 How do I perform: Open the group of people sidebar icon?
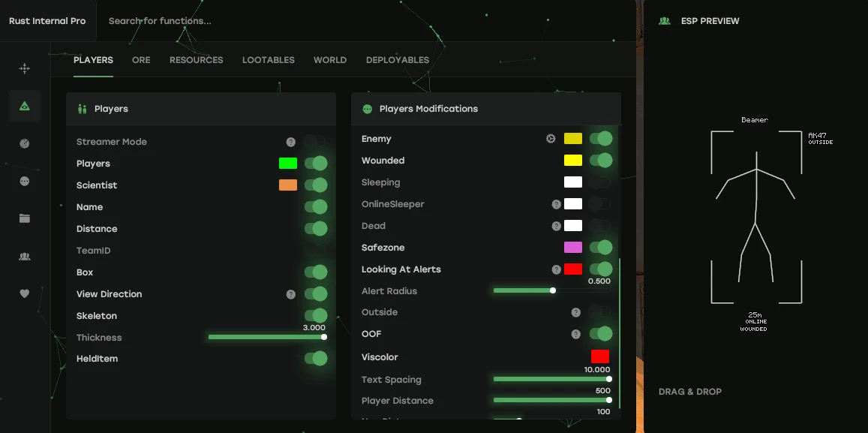(24, 257)
